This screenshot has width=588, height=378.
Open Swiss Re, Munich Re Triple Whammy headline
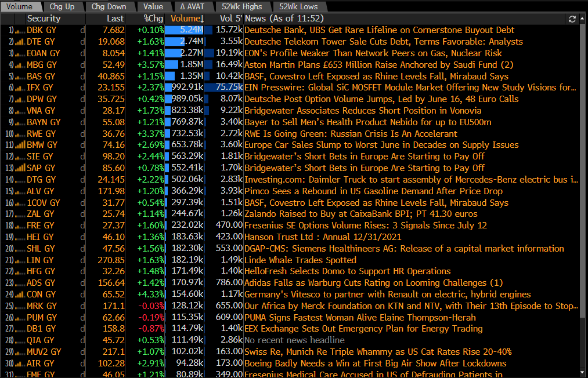pos(378,352)
